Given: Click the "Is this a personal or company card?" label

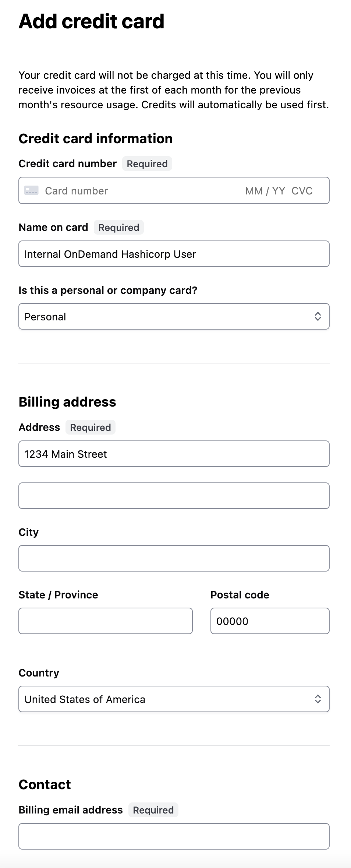Looking at the screenshot, I should [108, 290].
